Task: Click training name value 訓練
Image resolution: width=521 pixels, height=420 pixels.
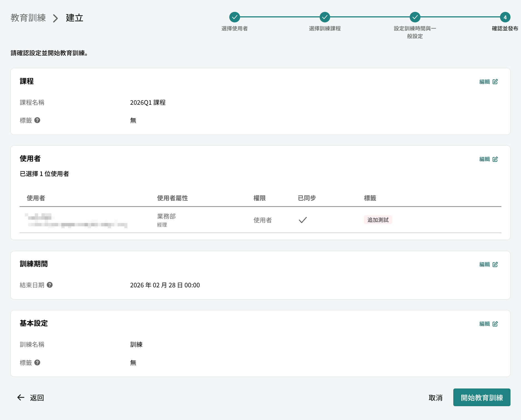Action: pos(136,345)
